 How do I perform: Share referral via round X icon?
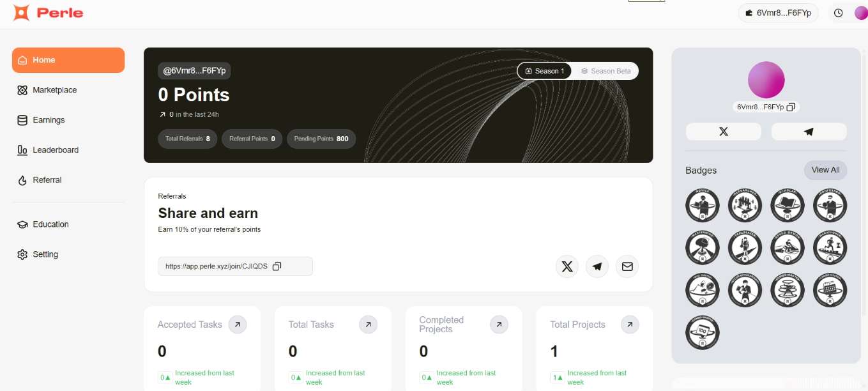(x=567, y=266)
